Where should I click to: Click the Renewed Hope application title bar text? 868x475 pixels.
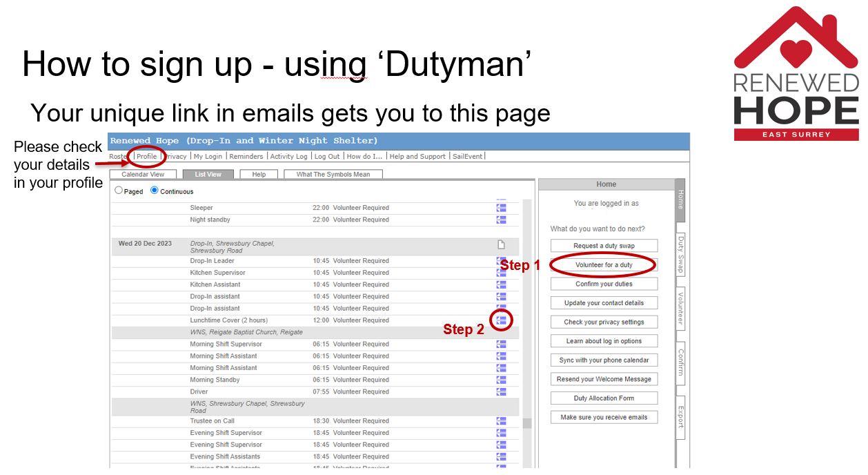pyautogui.click(x=244, y=141)
